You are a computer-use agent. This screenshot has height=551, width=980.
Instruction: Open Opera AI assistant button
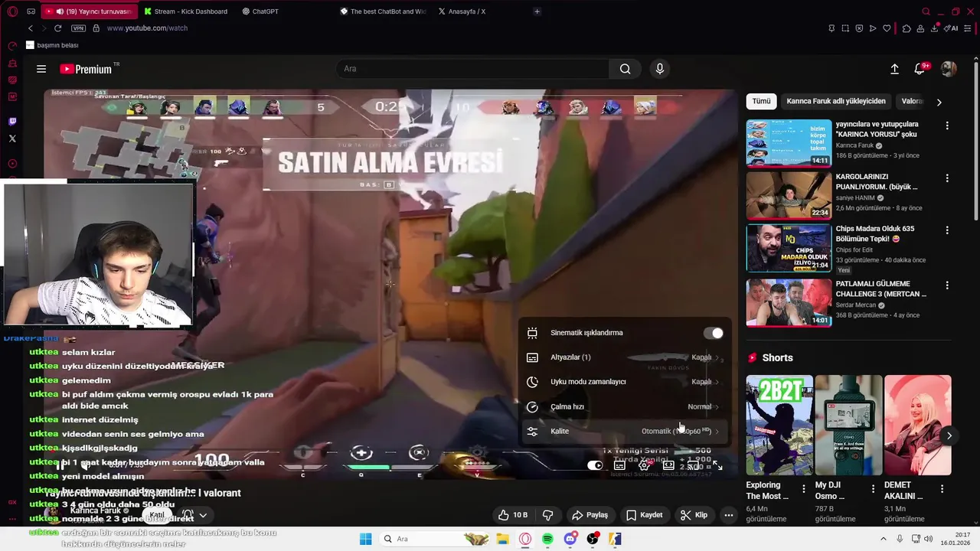(952, 28)
